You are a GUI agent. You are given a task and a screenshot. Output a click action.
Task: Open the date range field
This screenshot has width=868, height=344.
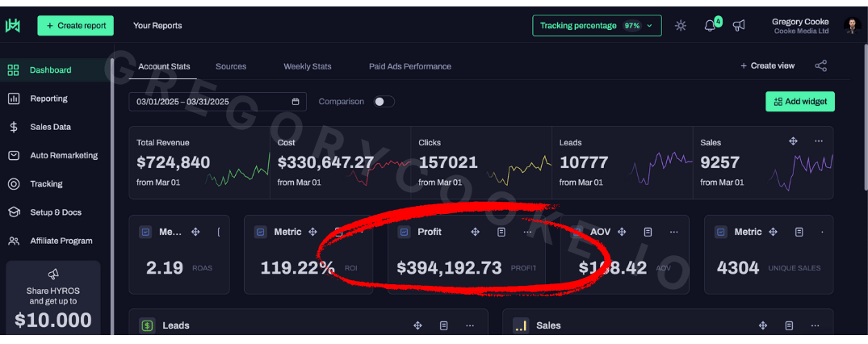217,102
